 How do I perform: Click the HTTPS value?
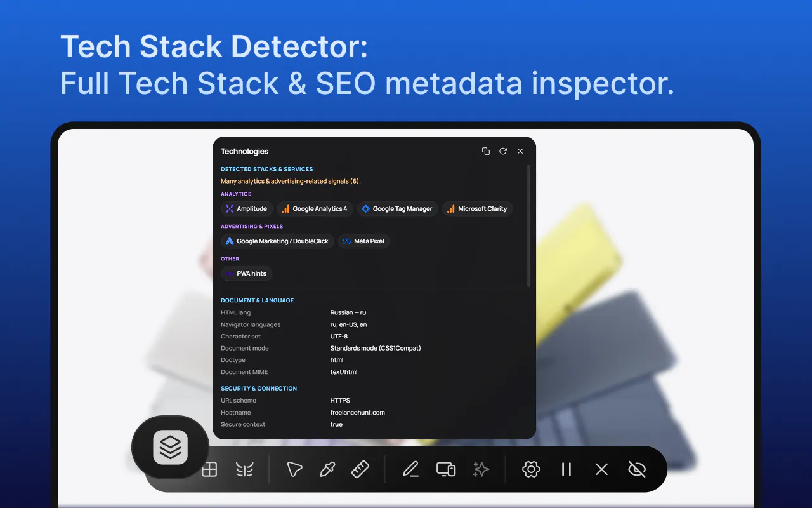(340, 401)
